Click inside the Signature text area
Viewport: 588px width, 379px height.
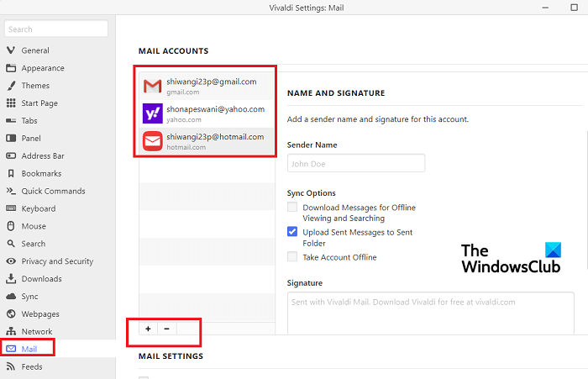click(430, 313)
